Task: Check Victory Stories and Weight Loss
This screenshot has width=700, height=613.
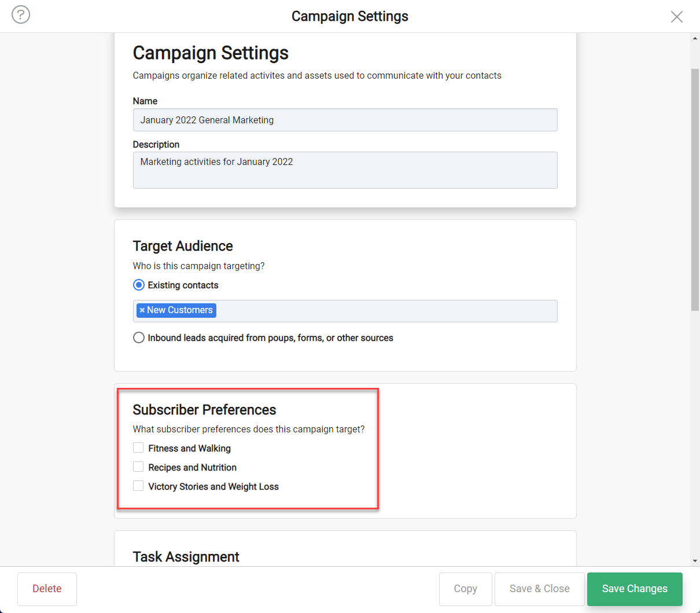Action: (x=138, y=486)
